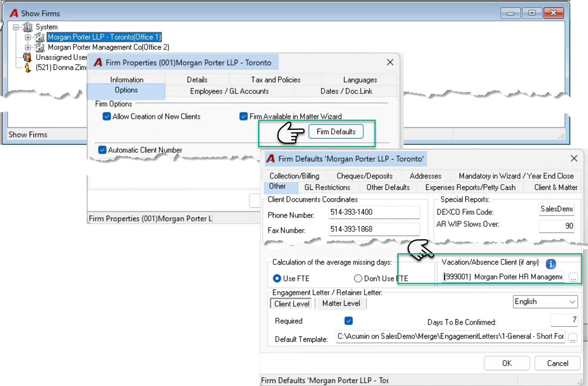Click the Morgan Porter LLP - Toronto firm icon
Viewport: 588px width, 386px height.
pyautogui.click(x=40, y=37)
